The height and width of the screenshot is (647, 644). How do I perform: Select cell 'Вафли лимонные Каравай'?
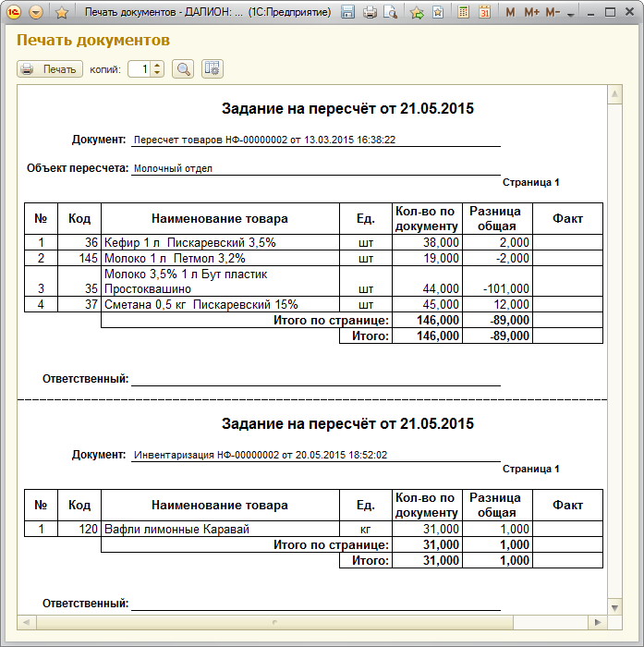(x=220, y=529)
